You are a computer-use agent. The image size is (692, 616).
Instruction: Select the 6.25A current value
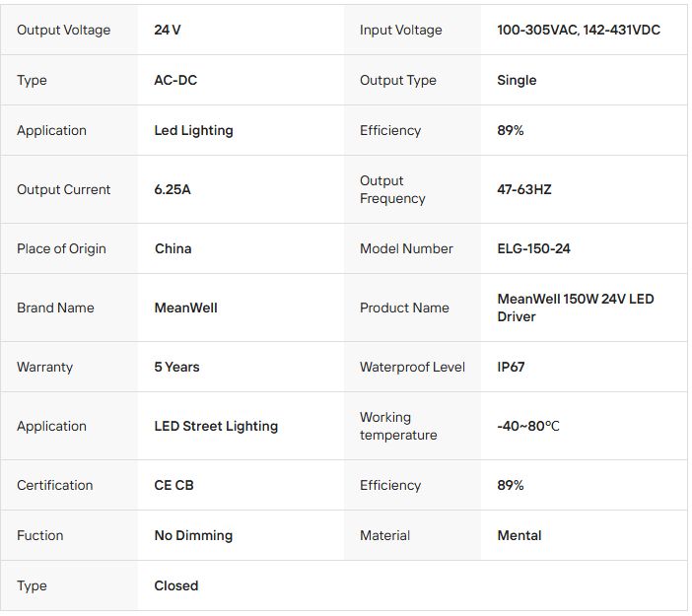(x=173, y=189)
